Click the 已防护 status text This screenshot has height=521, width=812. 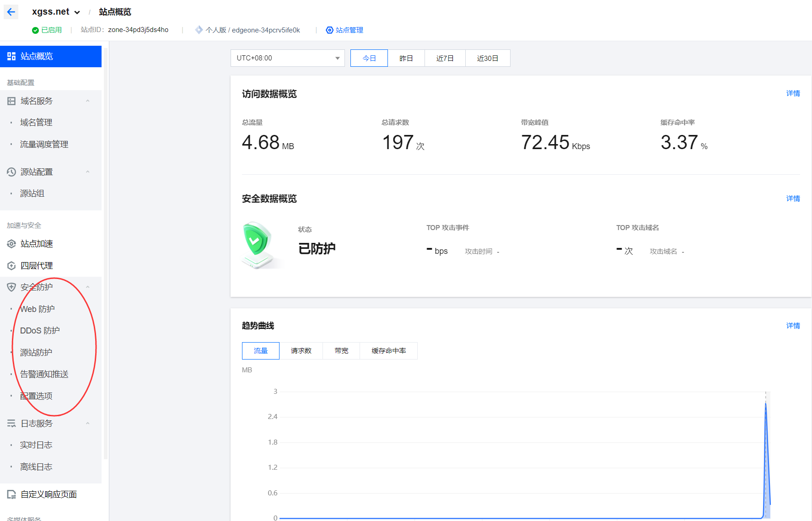[x=317, y=248]
